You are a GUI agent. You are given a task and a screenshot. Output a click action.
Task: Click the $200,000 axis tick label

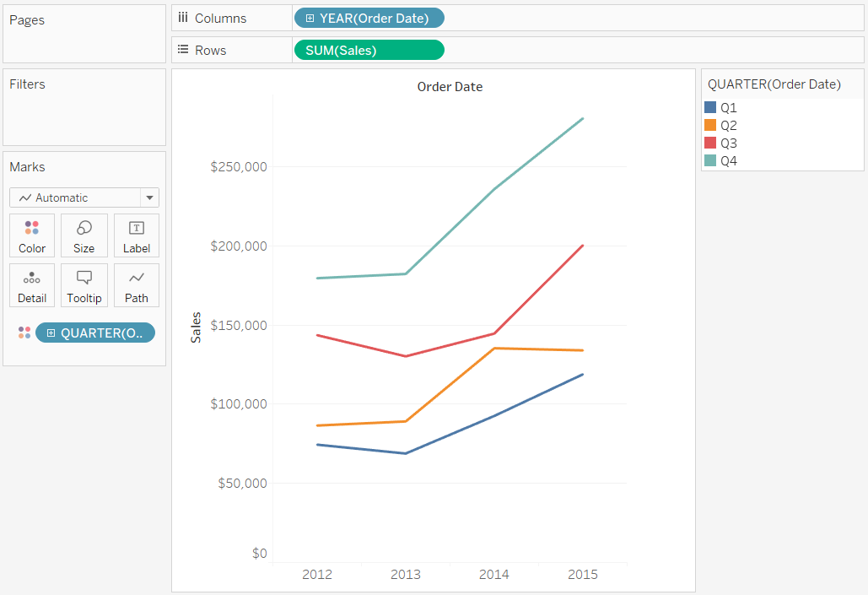239,246
